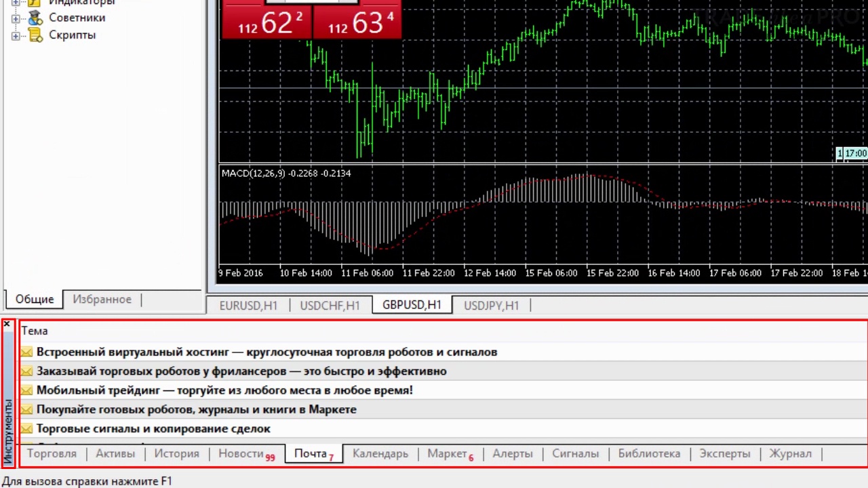The image size is (868, 488).
Task: Click envelope icon beside Мобильный трейдинг message
Action: (26, 390)
